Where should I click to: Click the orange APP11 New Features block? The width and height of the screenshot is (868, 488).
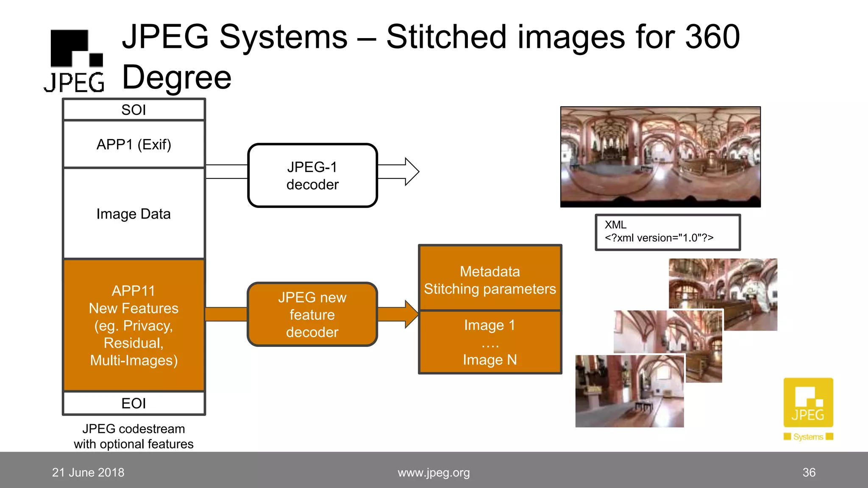[134, 325]
